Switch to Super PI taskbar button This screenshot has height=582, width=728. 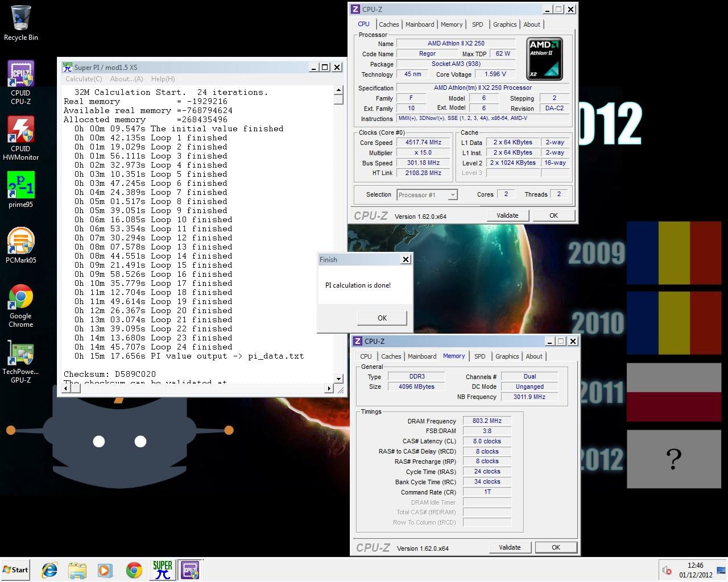pos(162,569)
